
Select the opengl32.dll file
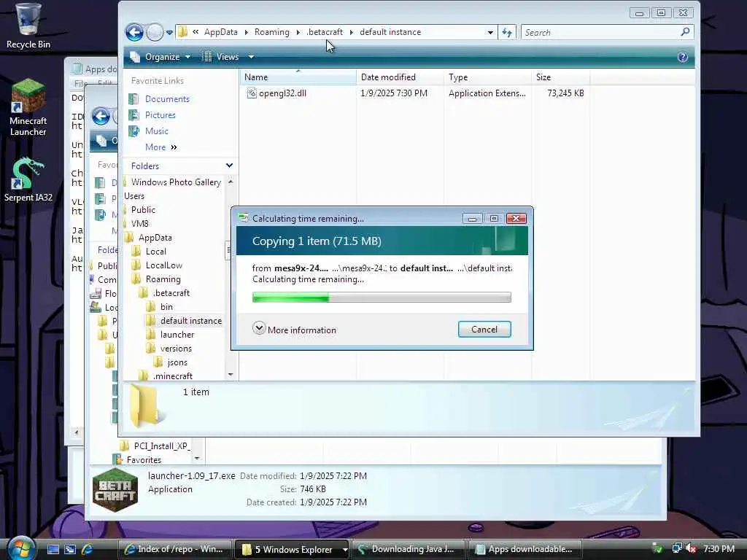[282, 93]
